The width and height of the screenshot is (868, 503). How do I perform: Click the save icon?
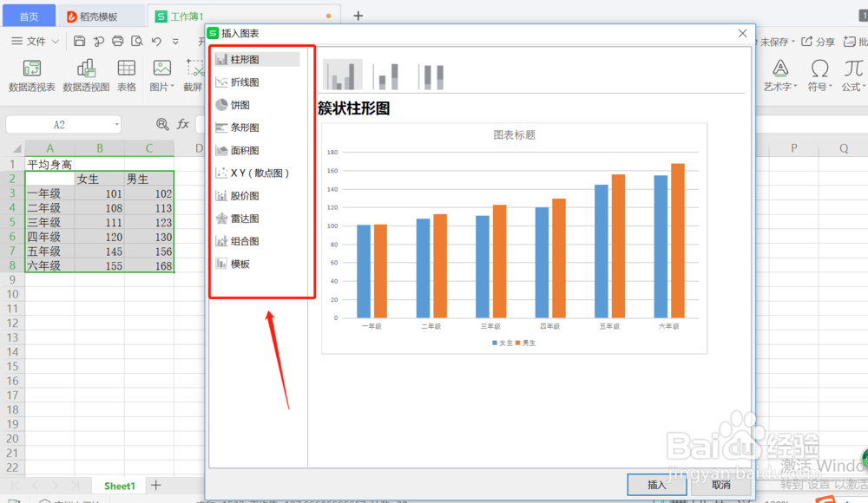(x=79, y=41)
